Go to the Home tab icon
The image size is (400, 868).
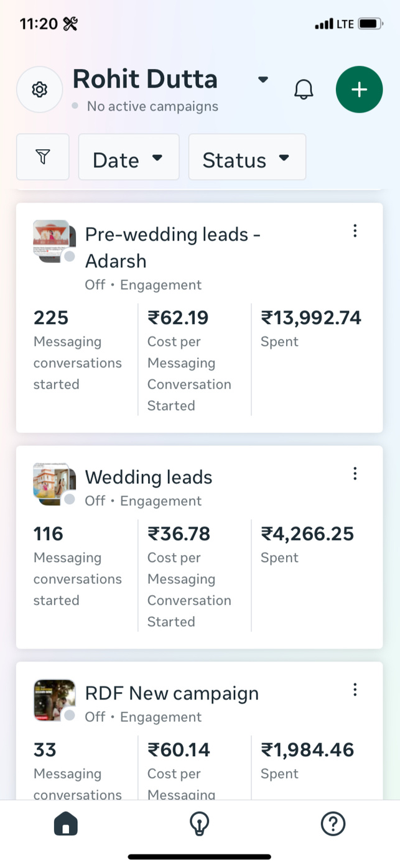pyautogui.click(x=66, y=824)
